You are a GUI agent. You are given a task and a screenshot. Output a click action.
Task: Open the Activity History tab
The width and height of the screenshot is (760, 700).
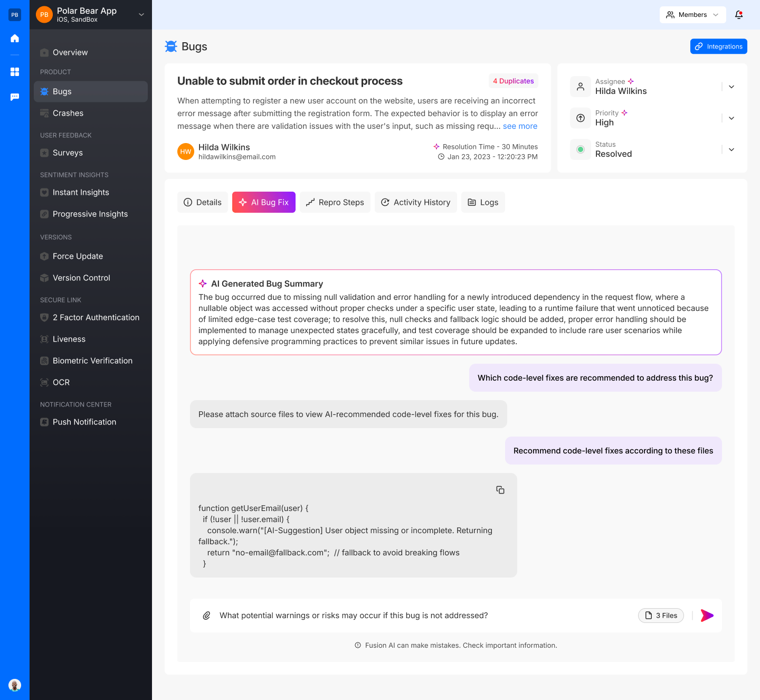tap(415, 202)
